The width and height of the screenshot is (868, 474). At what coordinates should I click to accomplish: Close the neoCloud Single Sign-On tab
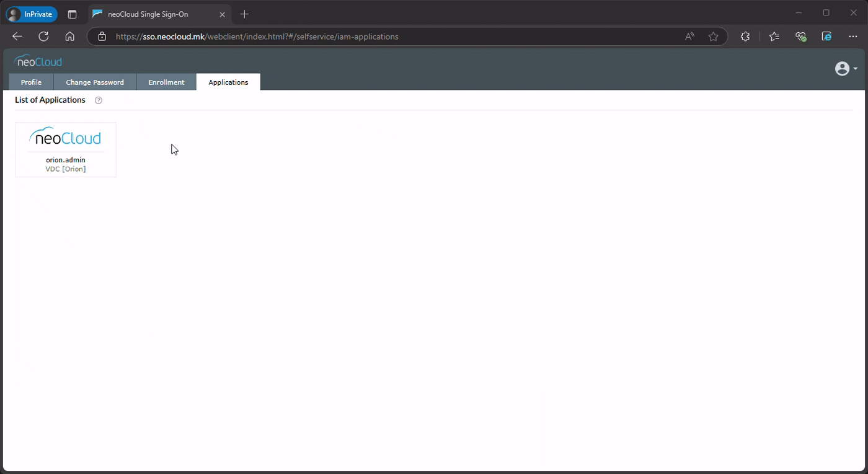[222, 14]
